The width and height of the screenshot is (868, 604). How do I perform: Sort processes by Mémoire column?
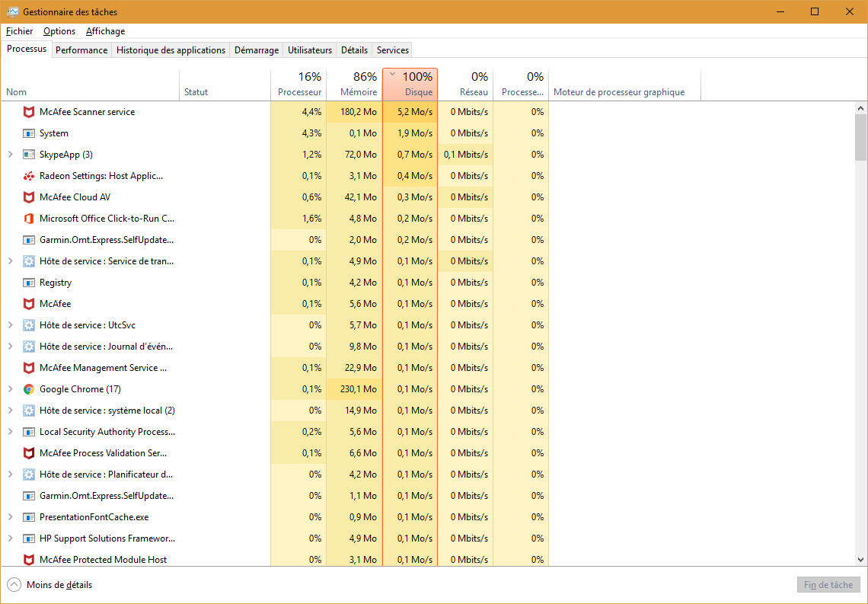pyautogui.click(x=354, y=85)
